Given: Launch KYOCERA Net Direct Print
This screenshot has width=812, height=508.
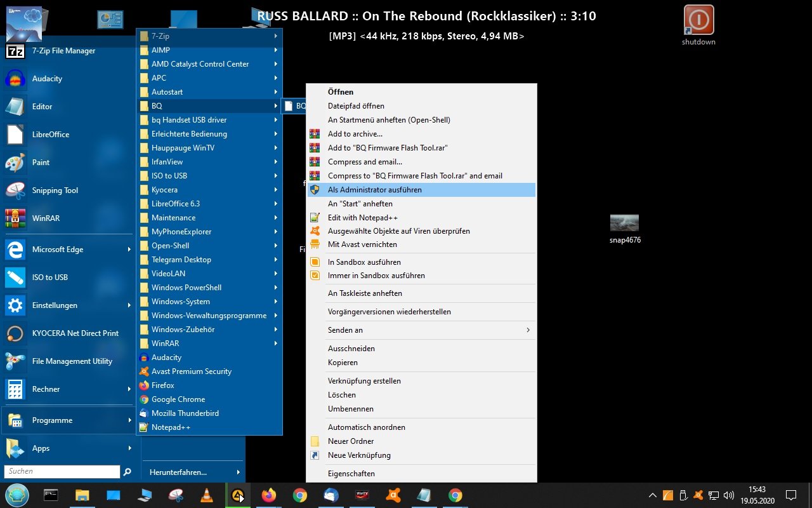Looking at the screenshot, I should tap(68, 333).
